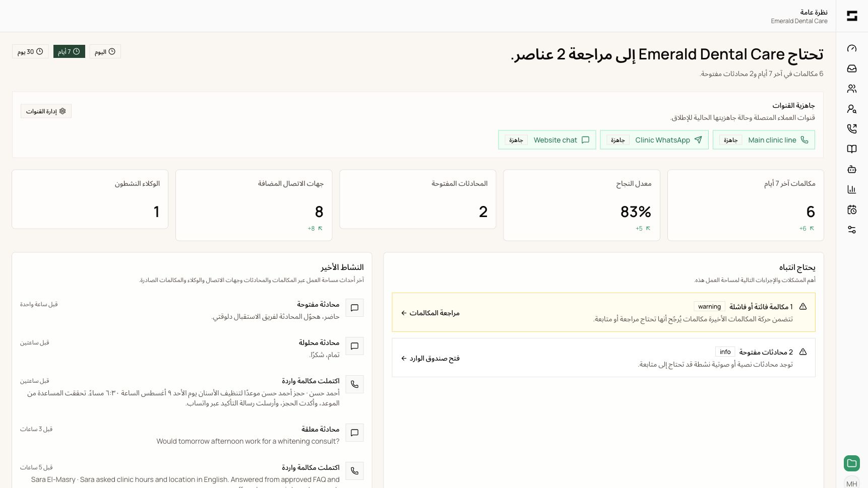Click the 1 مكالمة فائتة أو فاشلة title
Screen dimensions: 868x488
click(761, 307)
